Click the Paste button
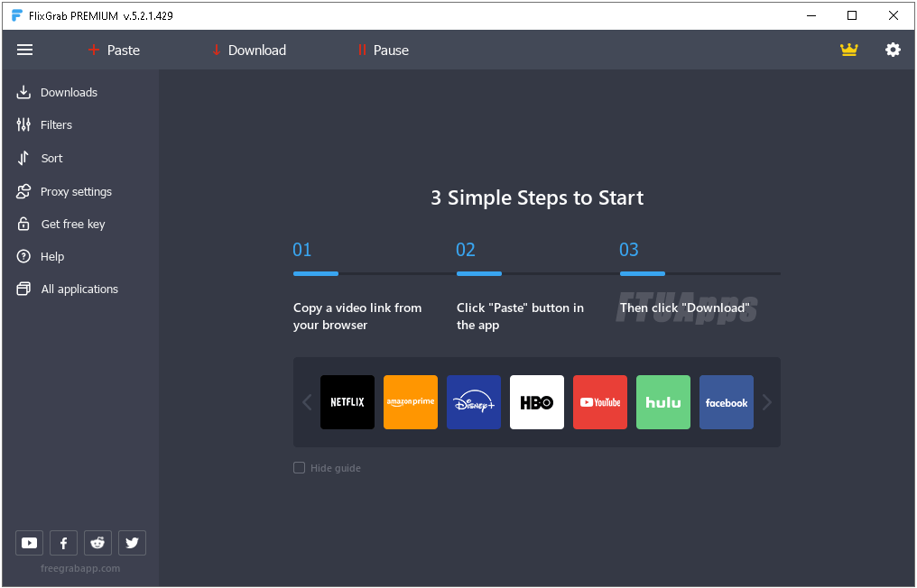 coord(114,51)
